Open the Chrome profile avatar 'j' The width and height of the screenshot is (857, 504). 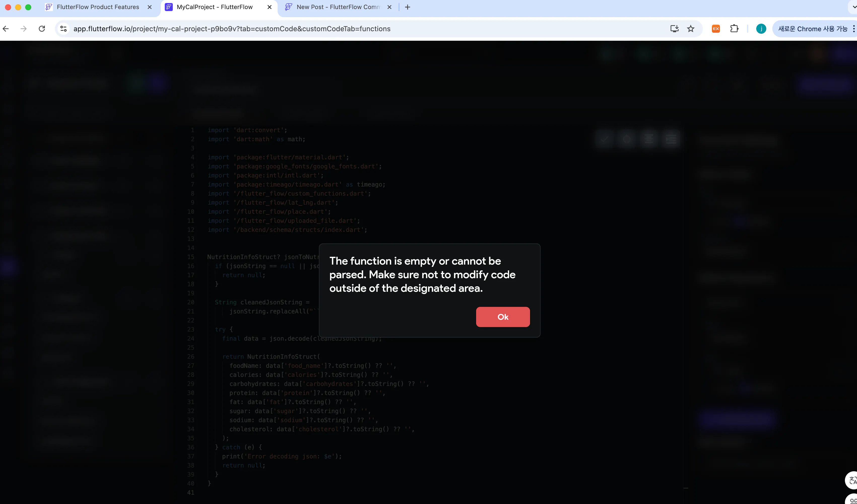[x=761, y=29]
